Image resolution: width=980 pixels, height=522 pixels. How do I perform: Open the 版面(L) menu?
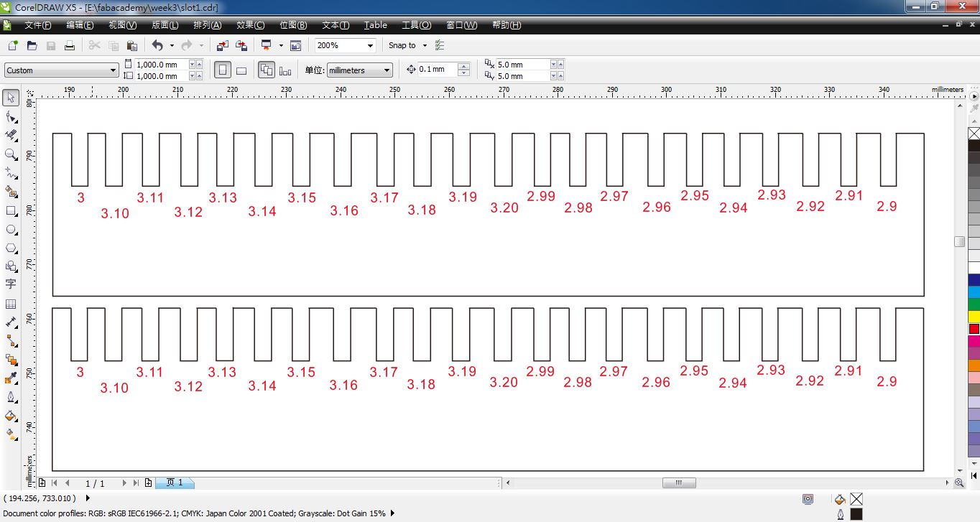165,25
